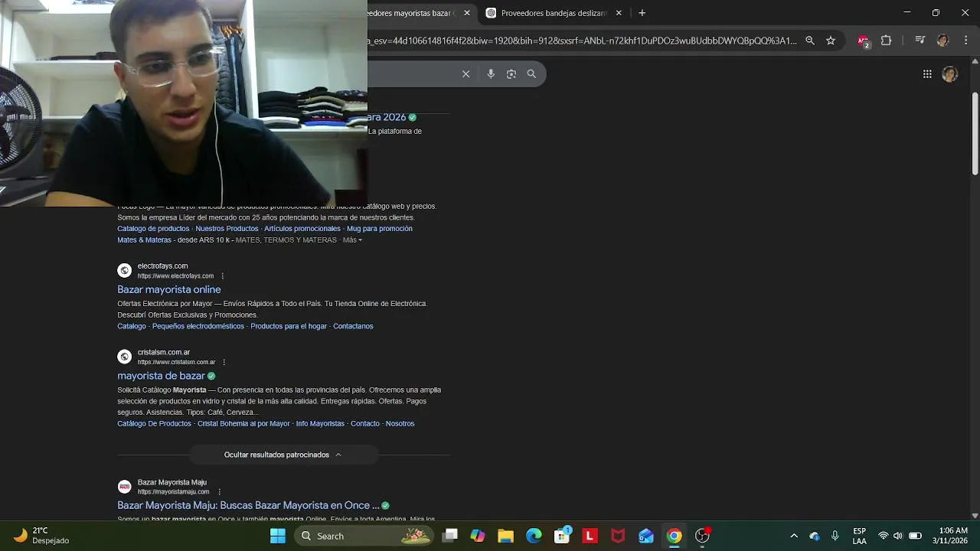Image resolution: width=980 pixels, height=551 pixels.
Task: Open the cristalsm.com.ar ad options menu
Action: click(224, 362)
